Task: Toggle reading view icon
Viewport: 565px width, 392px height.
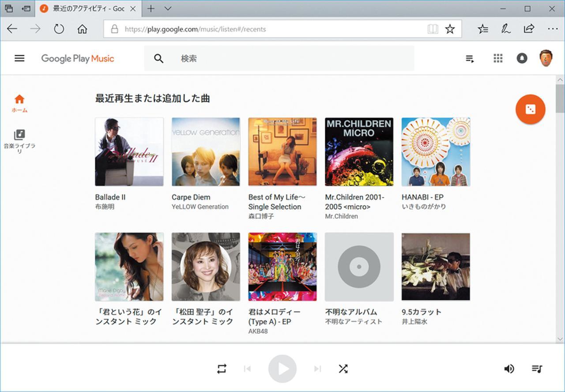Action: tap(433, 29)
